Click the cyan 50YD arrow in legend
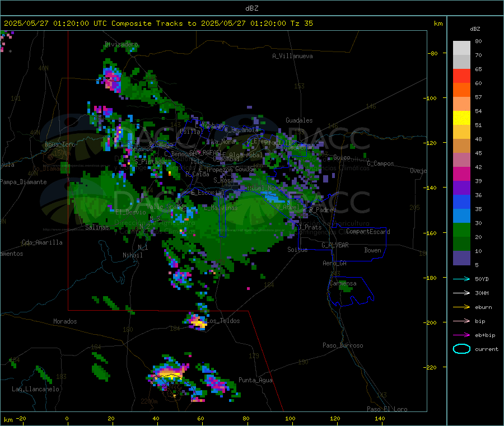This screenshot has height=426, width=504. point(461,279)
